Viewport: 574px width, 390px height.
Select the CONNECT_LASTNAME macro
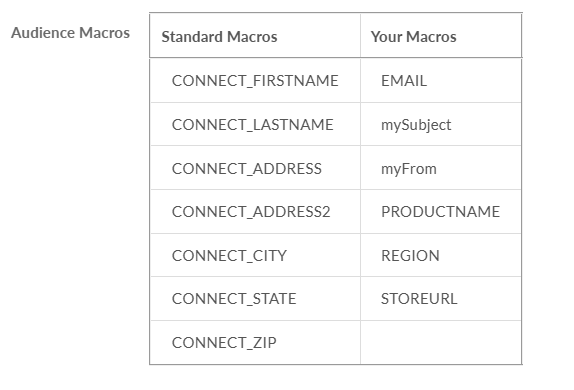253,125
